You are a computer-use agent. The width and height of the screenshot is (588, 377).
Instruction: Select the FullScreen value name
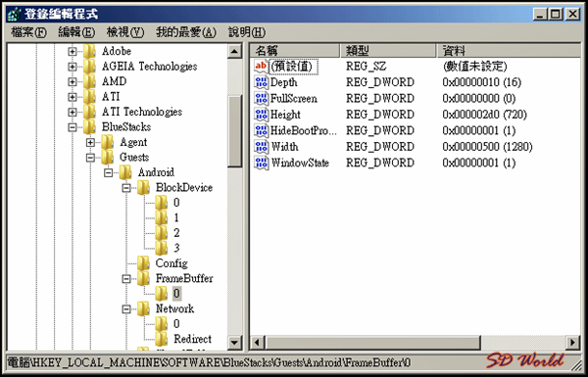(294, 98)
